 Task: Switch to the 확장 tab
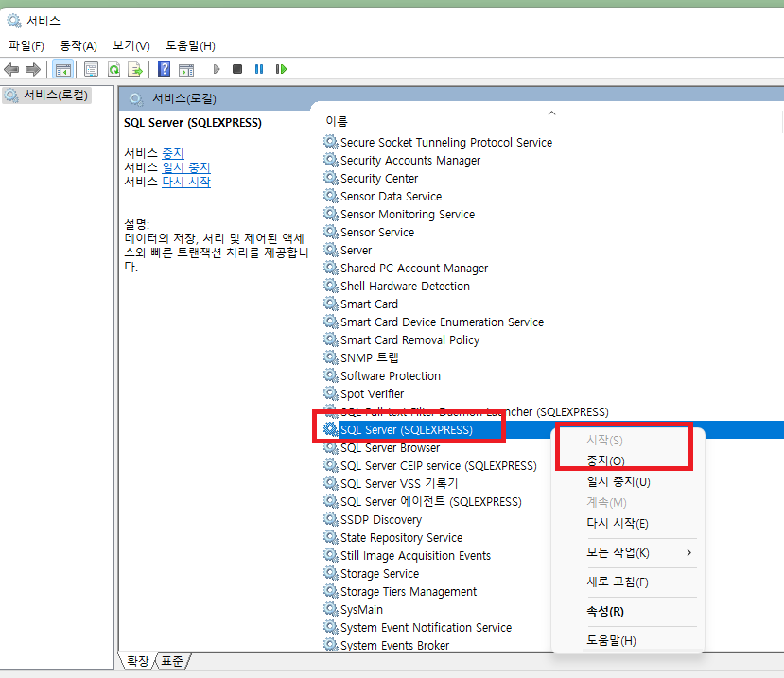(137, 661)
